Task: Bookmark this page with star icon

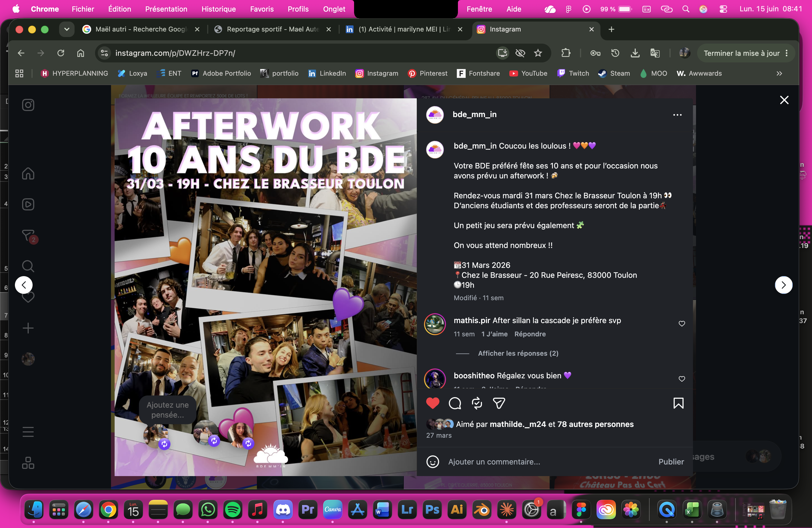Action: pos(538,53)
